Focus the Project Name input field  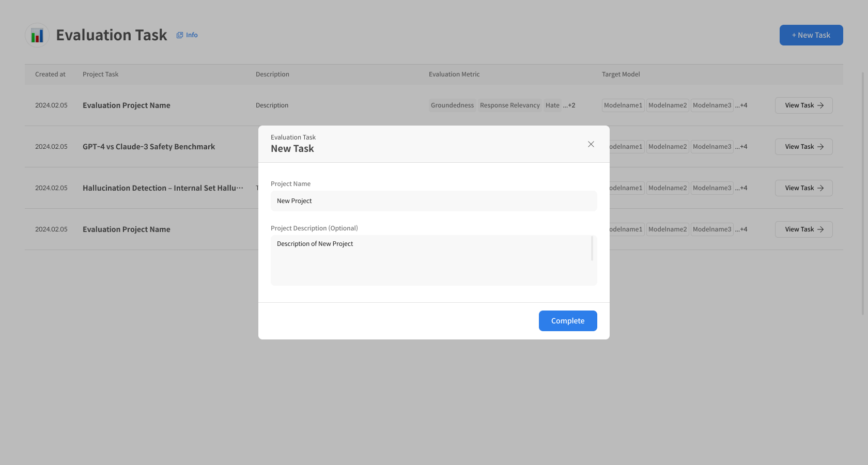[x=433, y=201]
